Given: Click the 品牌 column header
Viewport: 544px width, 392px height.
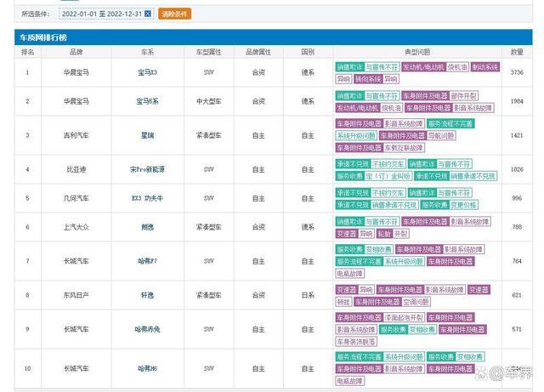Looking at the screenshot, I should tap(76, 52).
